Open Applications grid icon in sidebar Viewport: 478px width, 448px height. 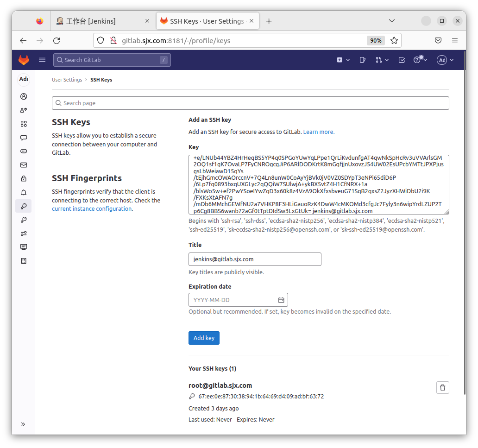point(24,124)
